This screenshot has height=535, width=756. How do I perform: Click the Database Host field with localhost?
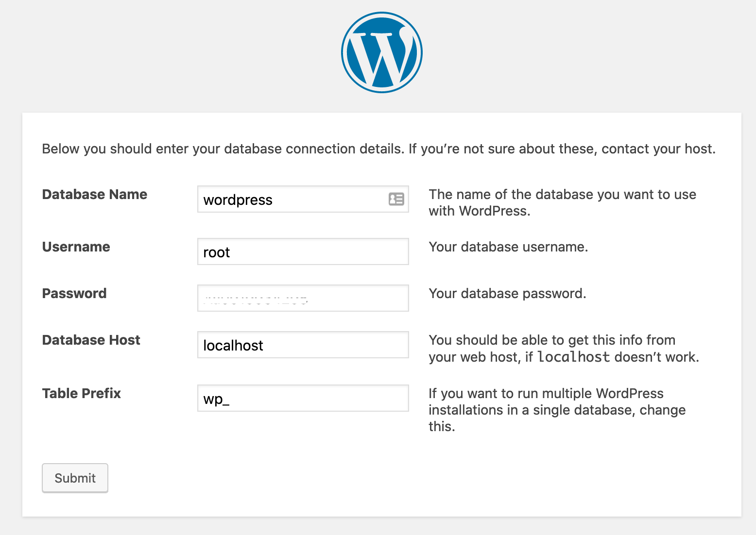pyautogui.click(x=303, y=345)
